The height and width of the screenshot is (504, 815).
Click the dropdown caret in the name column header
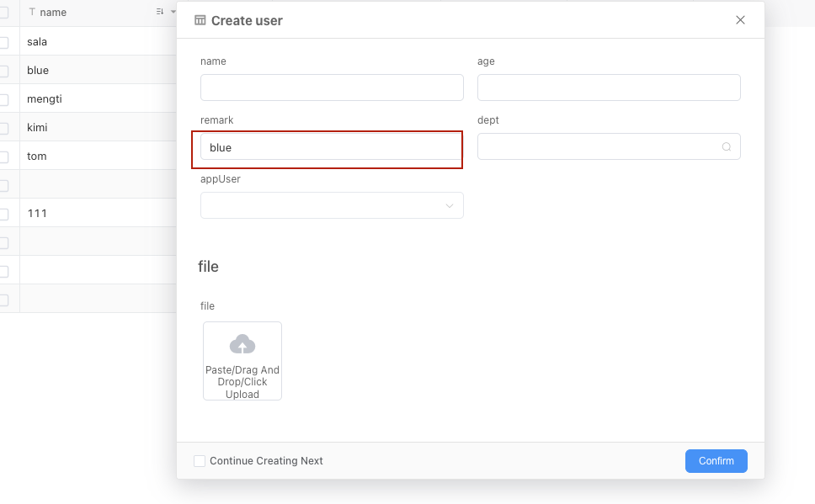tap(173, 12)
